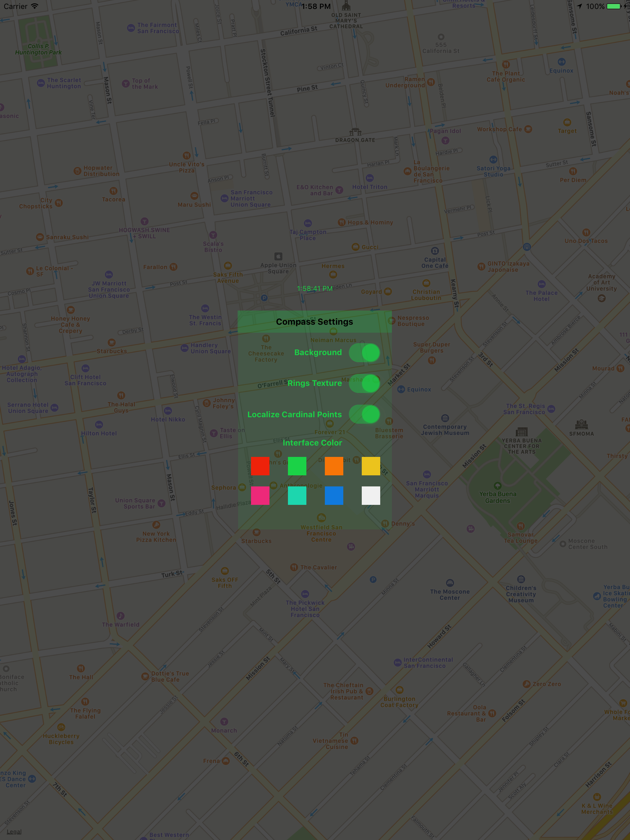The image size is (630, 840).
Task: Tap the Apple Union Square store icon
Action: coord(278,256)
